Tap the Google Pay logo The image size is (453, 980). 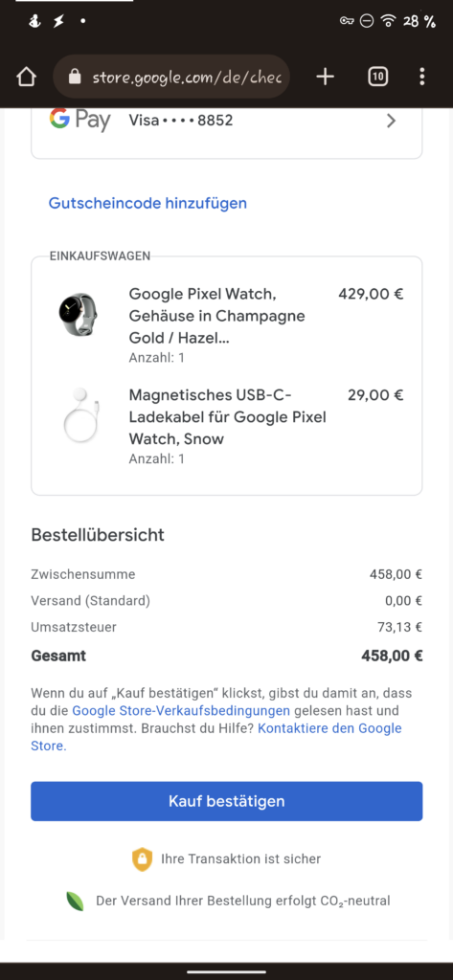tap(80, 120)
